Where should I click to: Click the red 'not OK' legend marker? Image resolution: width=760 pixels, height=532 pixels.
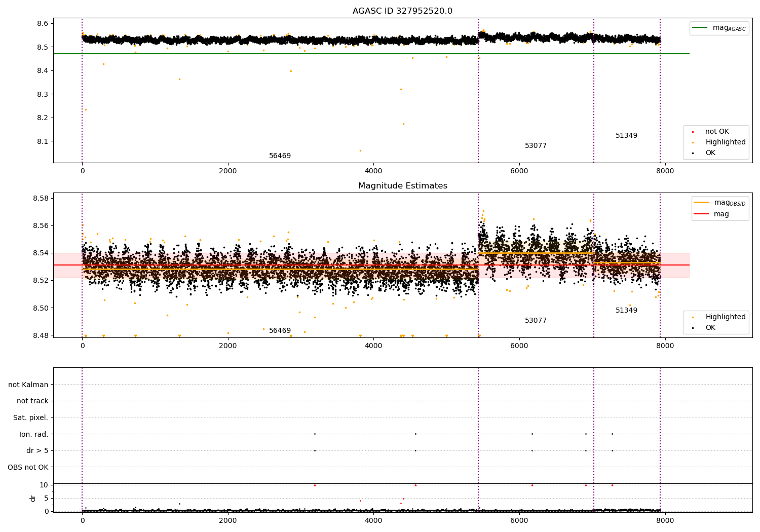(693, 132)
